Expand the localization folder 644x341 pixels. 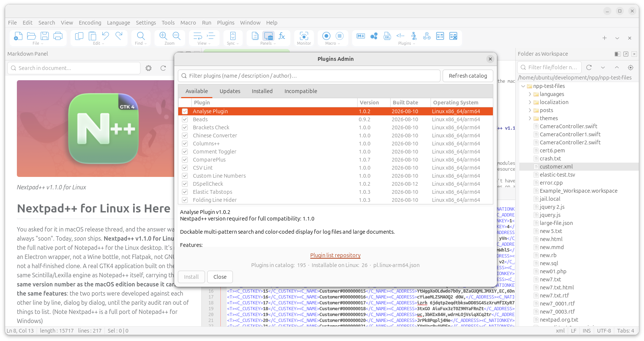pos(530,102)
